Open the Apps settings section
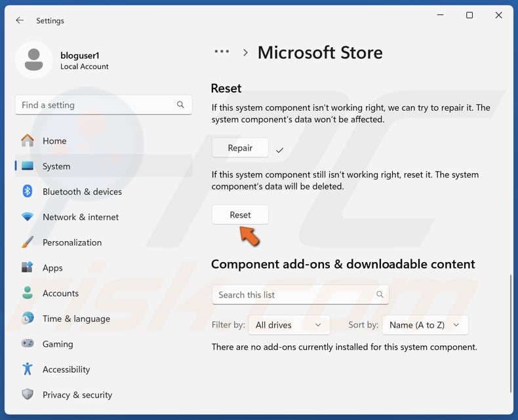Screen dimensions: 518x420 click(52, 268)
